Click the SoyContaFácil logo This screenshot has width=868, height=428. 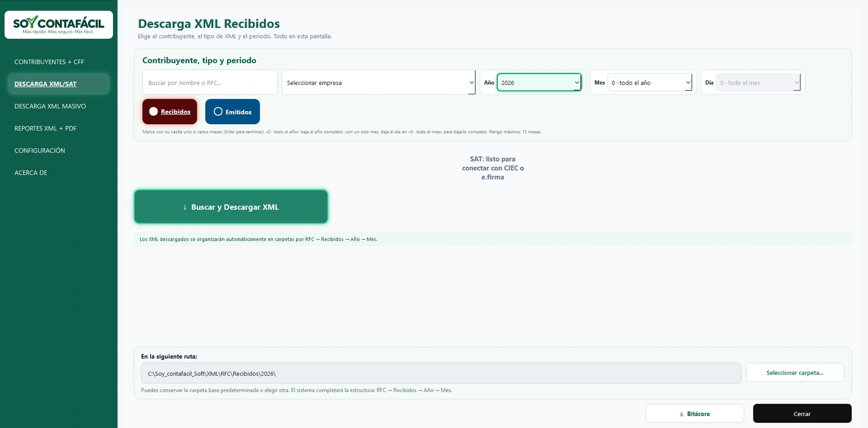pyautogui.click(x=58, y=24)
